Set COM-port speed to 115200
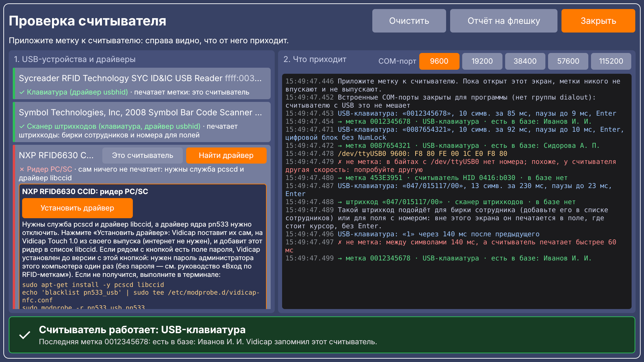Image resolution: width=644 pixels, height=362 pixels. click(611, 61)
